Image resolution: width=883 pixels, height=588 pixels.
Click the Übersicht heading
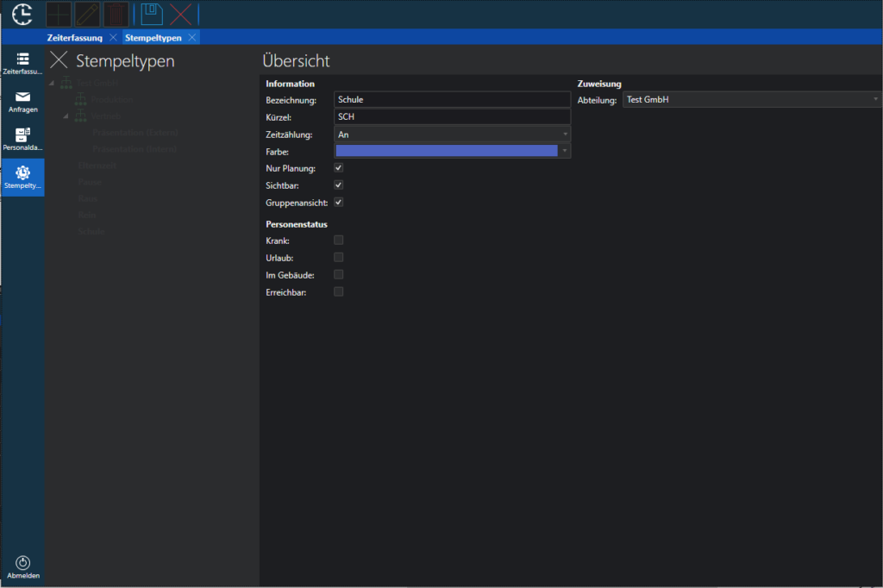click(297, 61)
